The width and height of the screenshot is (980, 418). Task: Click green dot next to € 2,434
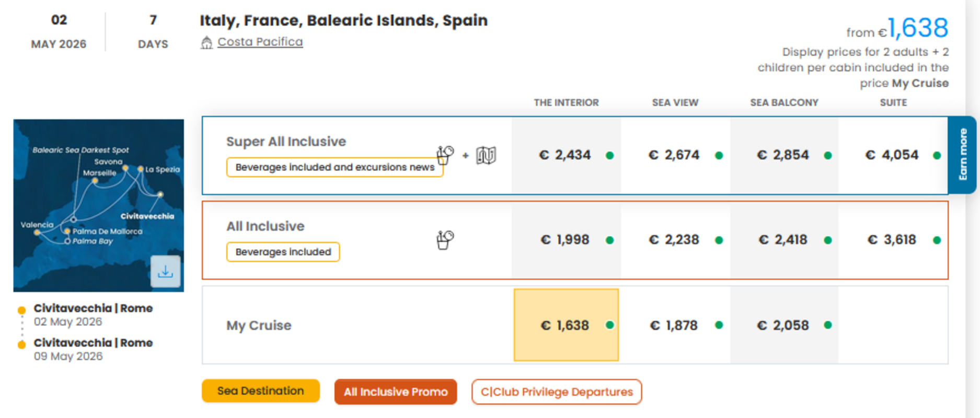click(609, 156)
